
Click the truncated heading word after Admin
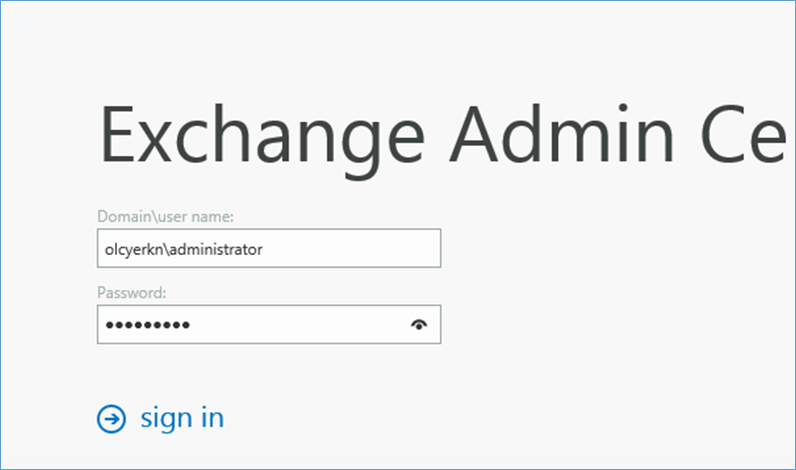(x=743, y=133)
